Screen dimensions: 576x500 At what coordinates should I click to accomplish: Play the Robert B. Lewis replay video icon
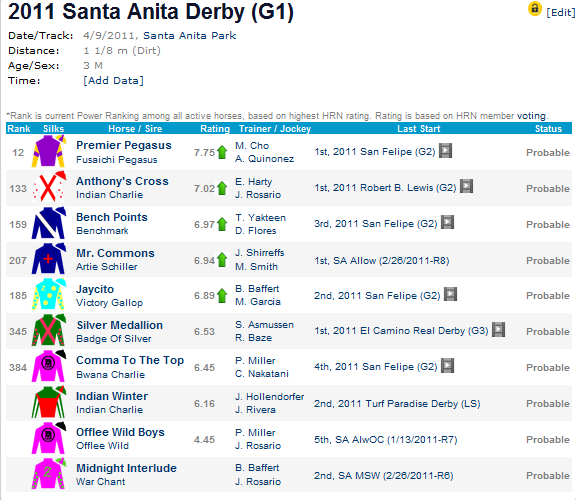point(467,186)
